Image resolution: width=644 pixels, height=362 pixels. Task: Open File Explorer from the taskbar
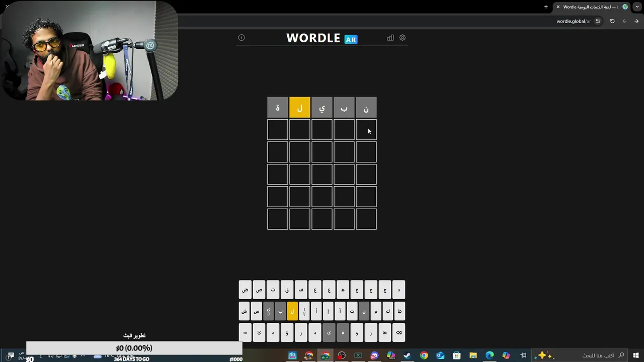pos(473,355)
